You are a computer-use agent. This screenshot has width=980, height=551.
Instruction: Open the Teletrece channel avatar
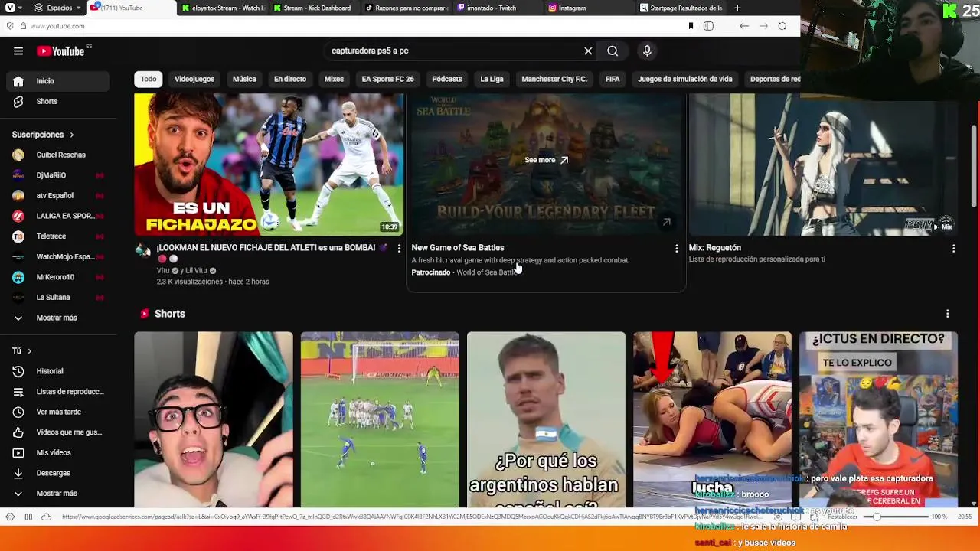click(18, 236)
